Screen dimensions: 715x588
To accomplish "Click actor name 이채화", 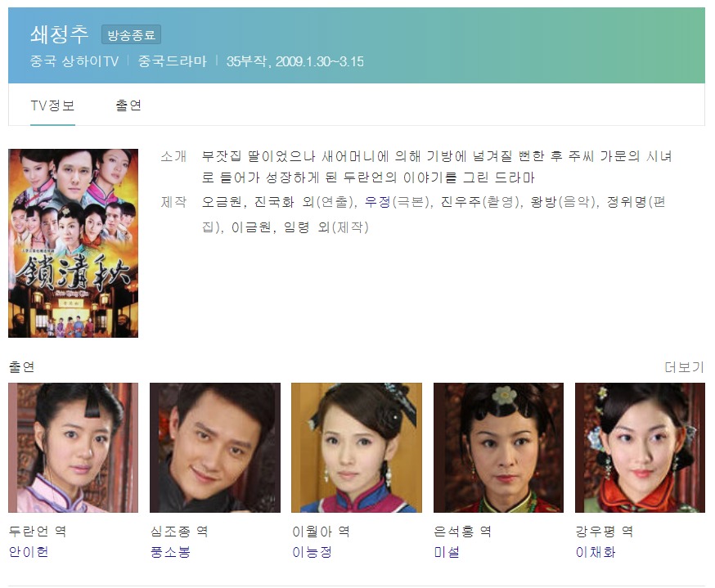I will click(596, 552).
